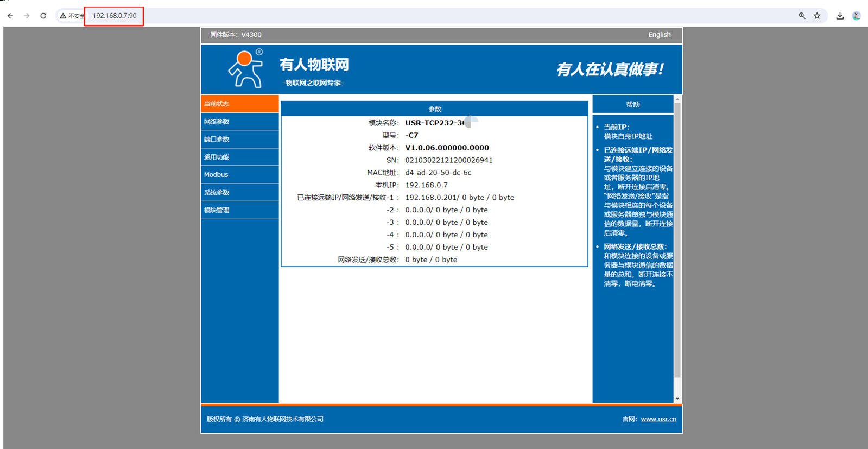Open the browser profile avatar
The image size is (868, 449).
point(857,16)
